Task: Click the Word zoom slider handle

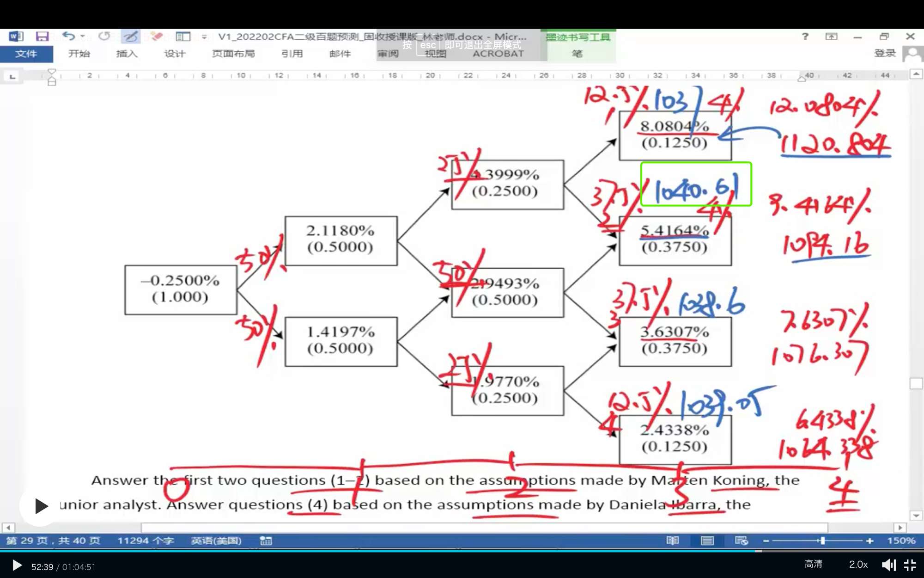Action: tap(822, 541)
